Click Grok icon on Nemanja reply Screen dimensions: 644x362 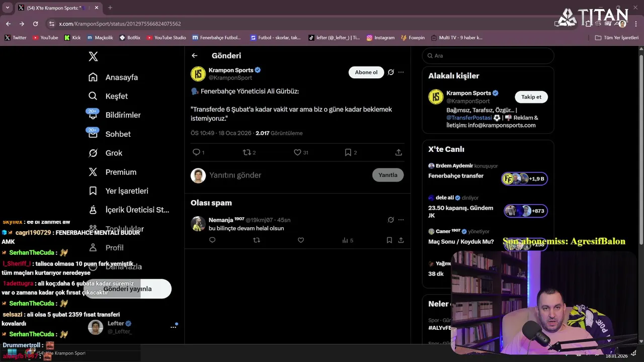tap(391, 220)
